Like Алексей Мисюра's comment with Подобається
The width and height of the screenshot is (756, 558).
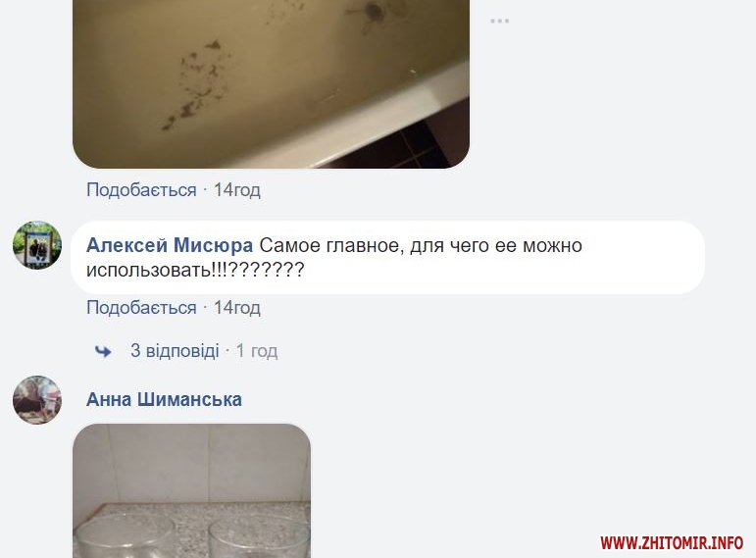click(x=141, y=308)
